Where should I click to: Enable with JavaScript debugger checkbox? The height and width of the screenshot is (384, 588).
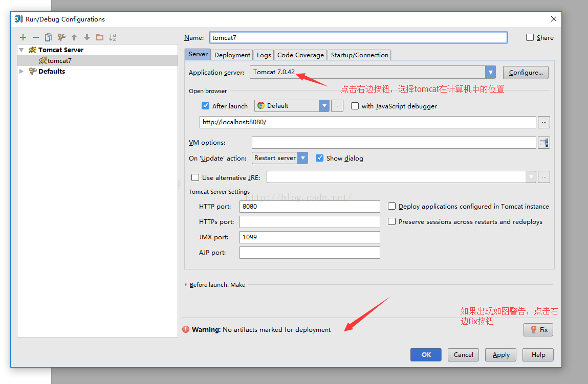click(355, 106)
